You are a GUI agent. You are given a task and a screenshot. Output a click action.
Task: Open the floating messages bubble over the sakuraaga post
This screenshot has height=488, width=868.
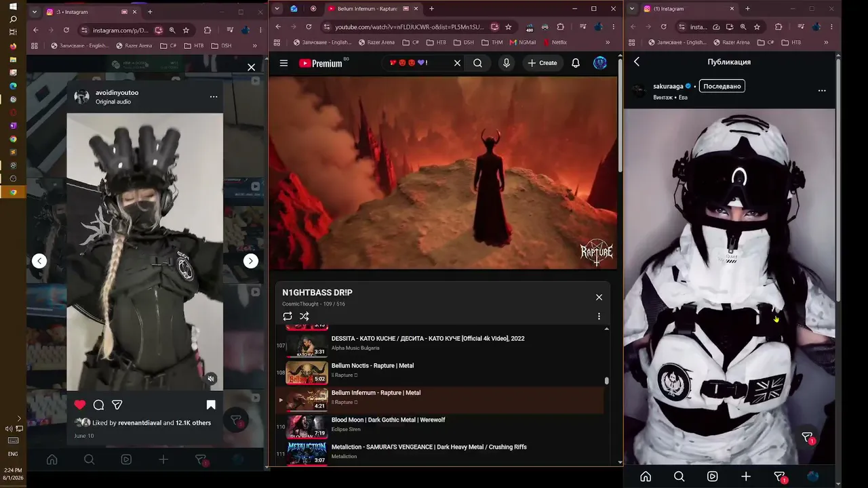point(808,438)
